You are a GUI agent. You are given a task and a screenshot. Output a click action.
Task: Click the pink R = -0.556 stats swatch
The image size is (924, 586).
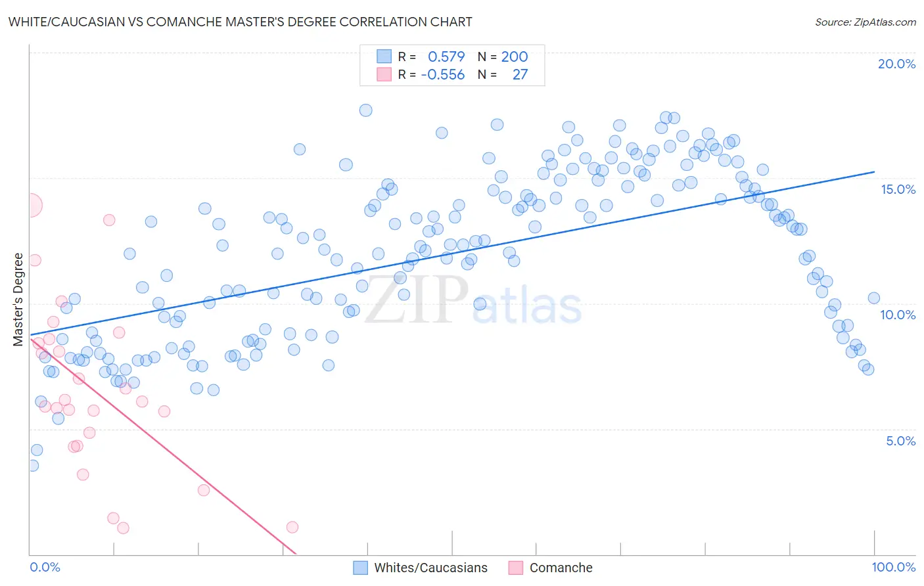pos(384,74)
